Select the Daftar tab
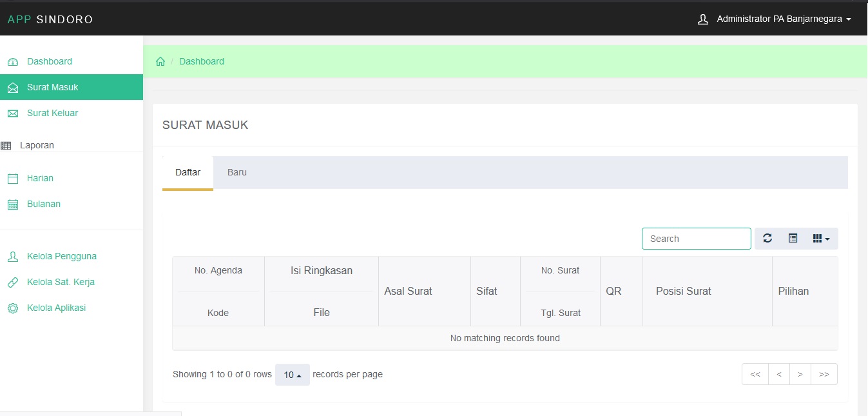 click(x=188, y=172)
